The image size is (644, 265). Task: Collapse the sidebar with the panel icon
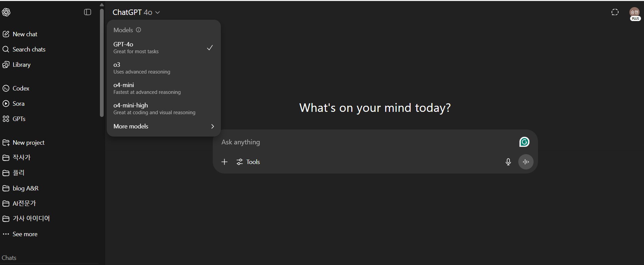click(x=87, y=12)
